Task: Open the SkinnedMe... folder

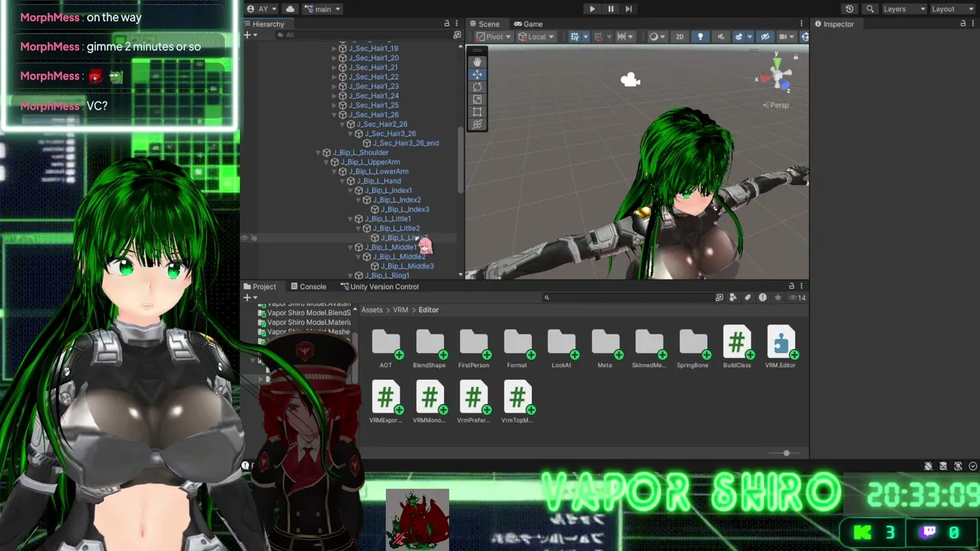Action: (649, 348)
